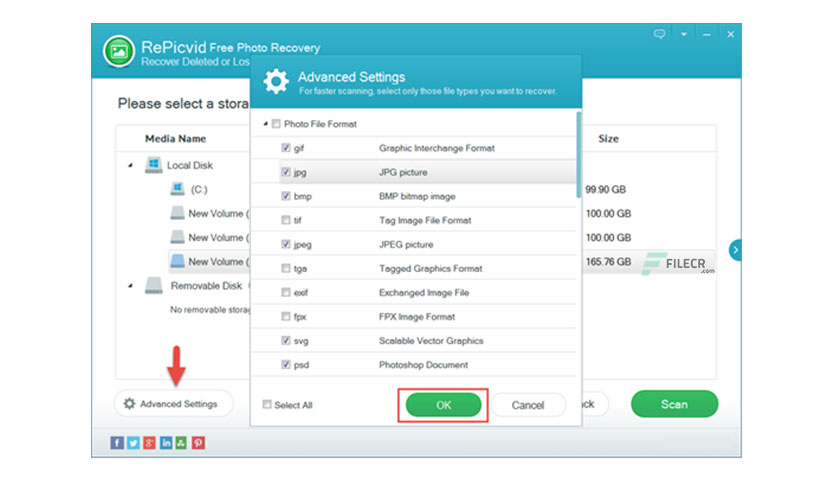The image size is (836, 484).
Task: Collapse the Local Disk tree node
Action: (x=130, y=165)
